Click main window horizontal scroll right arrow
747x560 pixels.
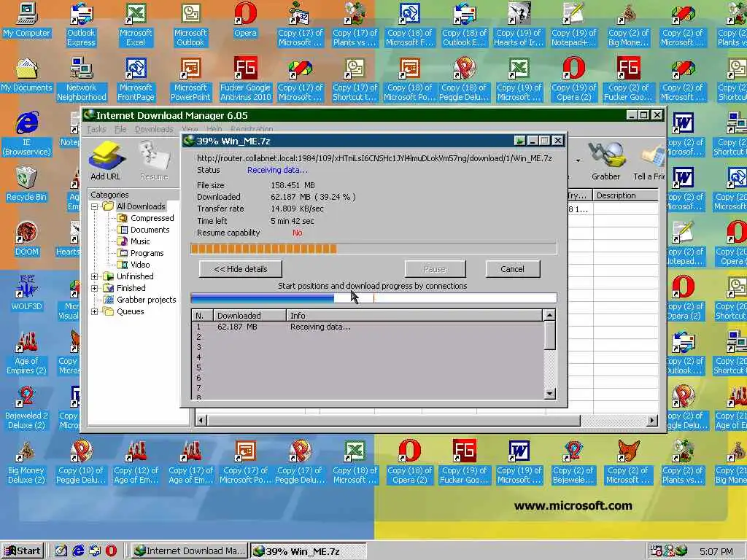651,421
